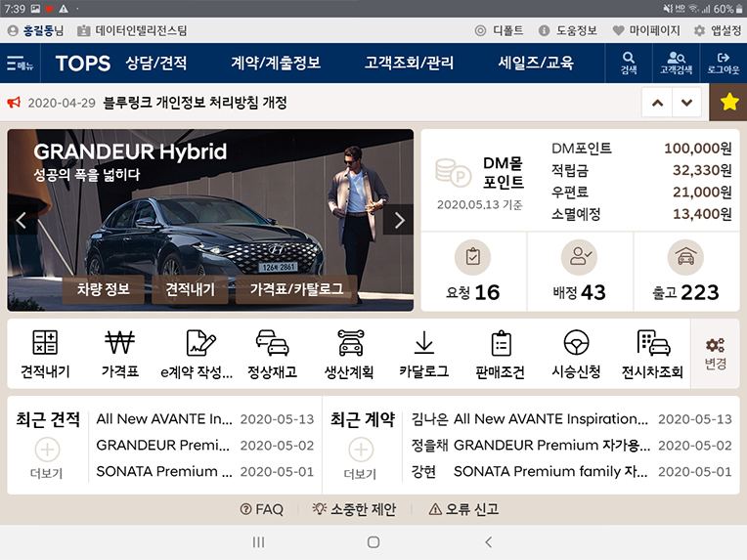747x560 pixels.
Task: Click the announcement megaphone icon
Action: (14, 102)
